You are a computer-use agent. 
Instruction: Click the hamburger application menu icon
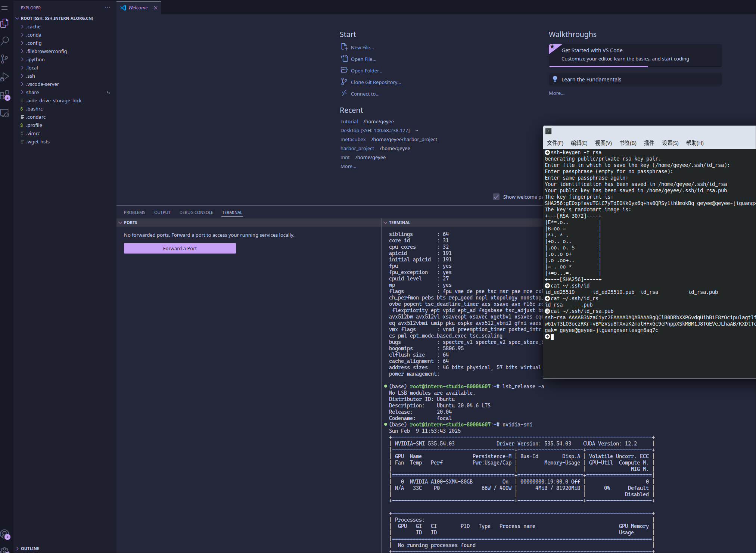(4, 8)
